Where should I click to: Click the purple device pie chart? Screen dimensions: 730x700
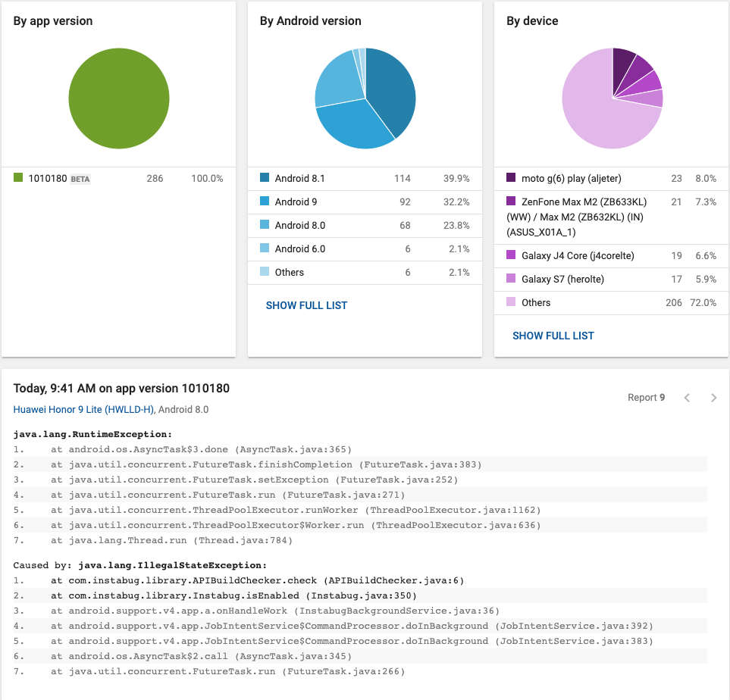coord(613,98)
